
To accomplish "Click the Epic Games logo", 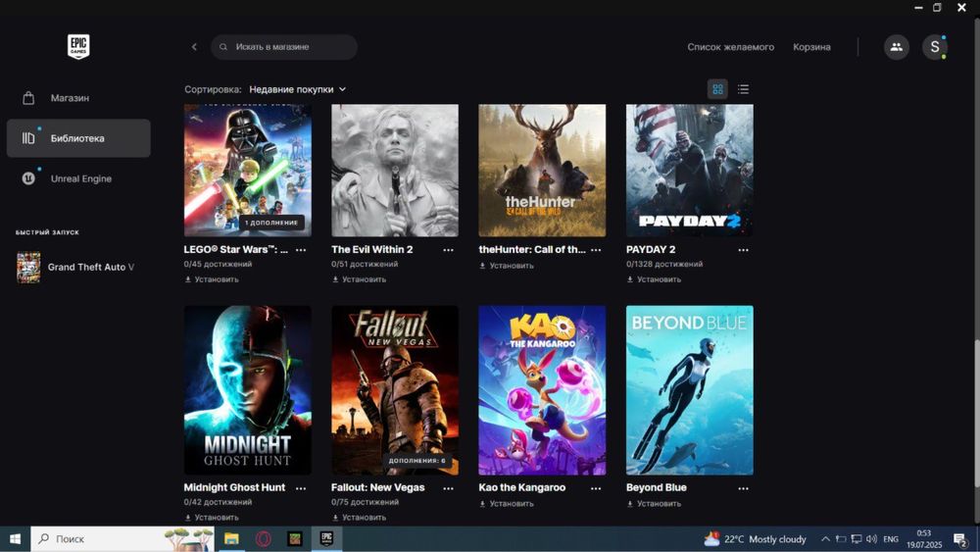I will (x=78, y=47).
